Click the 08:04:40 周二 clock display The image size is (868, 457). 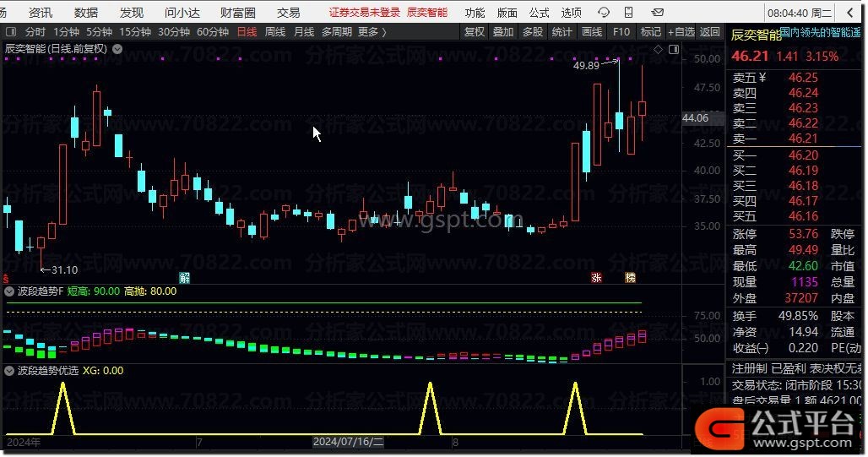[800, 13]
